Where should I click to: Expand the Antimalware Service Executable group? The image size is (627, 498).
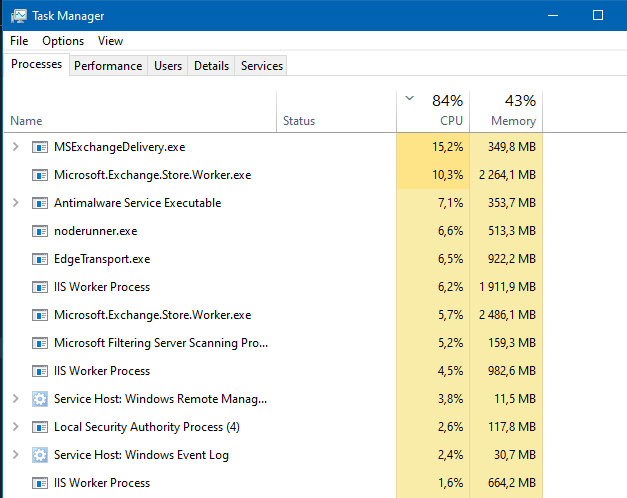(16, 203)
